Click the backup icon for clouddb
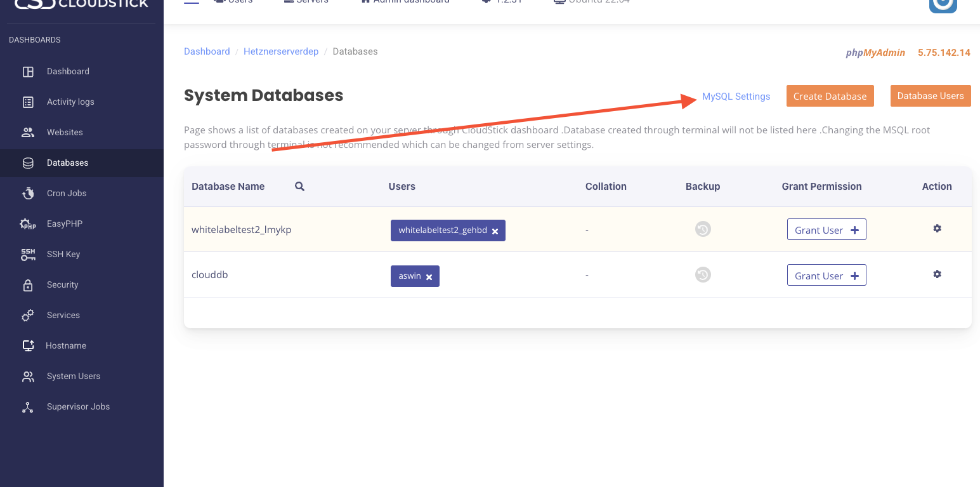Screen dimensions: 980x487 [x=702, y=274]
